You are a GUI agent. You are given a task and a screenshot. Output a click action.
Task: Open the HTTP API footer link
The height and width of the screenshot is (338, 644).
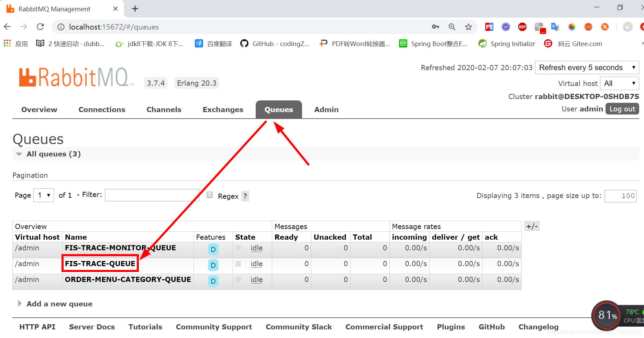[x=37, y=327]
